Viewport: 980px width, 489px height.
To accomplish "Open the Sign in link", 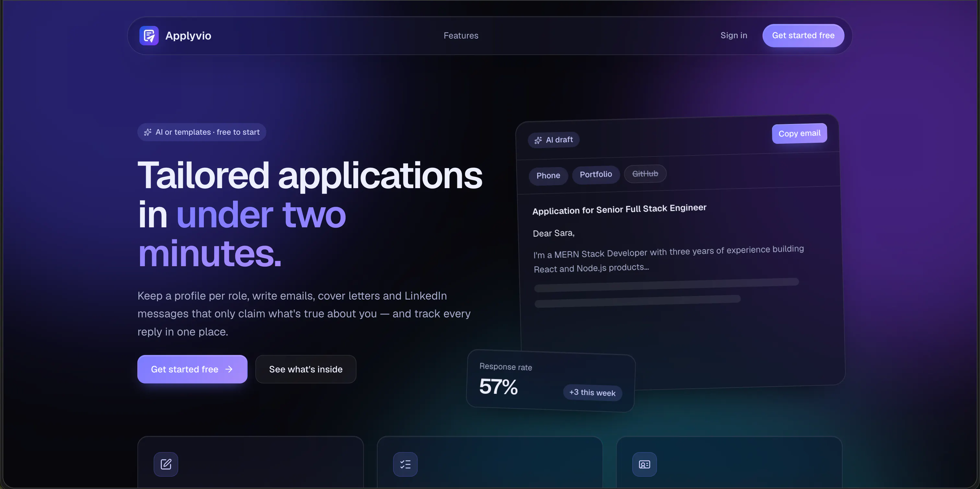I will point(733,35).
